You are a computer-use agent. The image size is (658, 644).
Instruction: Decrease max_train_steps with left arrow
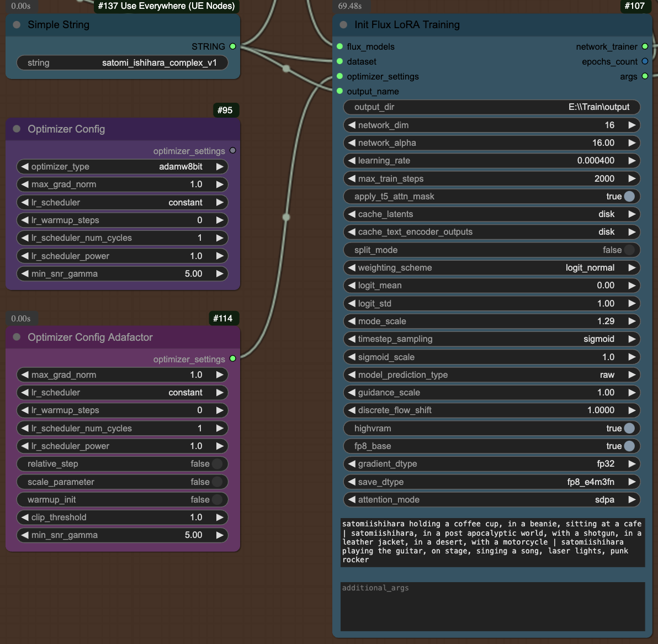coord(352,179)
